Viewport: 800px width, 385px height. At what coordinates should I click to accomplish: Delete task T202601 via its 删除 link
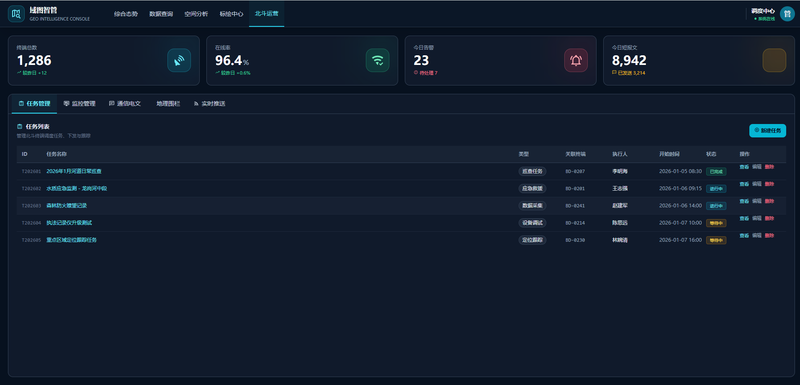[769, 167]
